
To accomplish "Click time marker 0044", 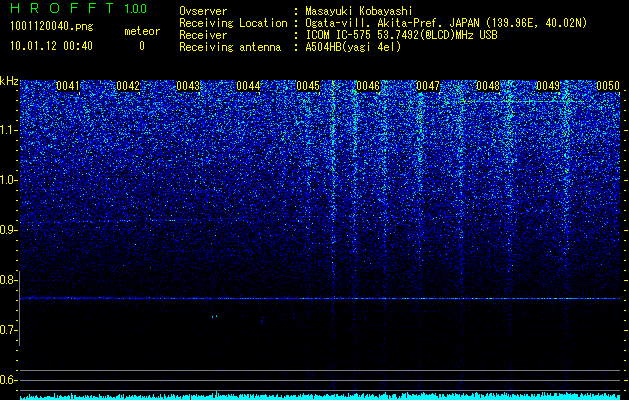I will click(248, 86).
